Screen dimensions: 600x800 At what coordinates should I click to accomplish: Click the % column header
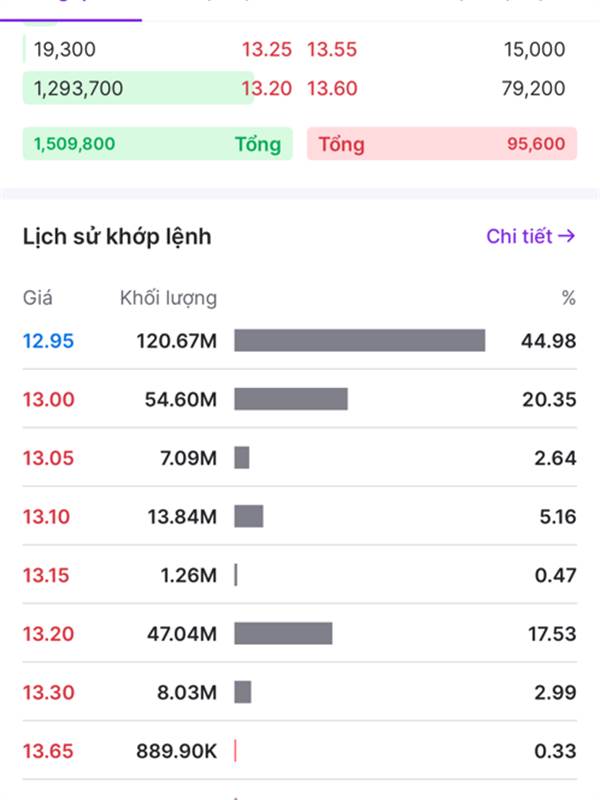pyautogui.click(x=569, y=298)
